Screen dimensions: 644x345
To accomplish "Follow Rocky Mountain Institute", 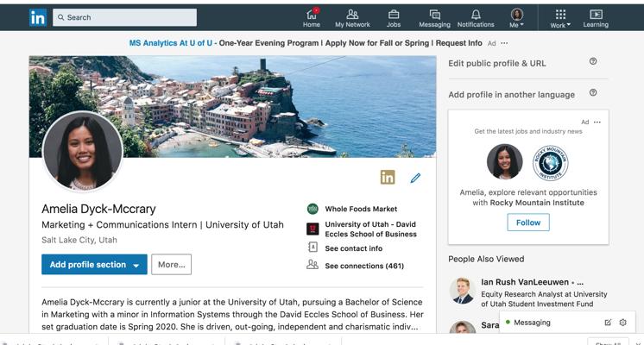I will (527, 223).
